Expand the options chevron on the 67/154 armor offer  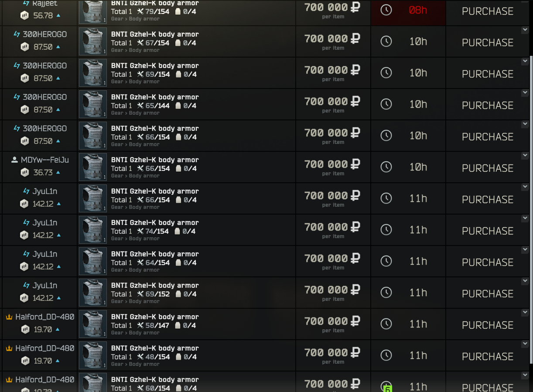[x=525, y=30]
